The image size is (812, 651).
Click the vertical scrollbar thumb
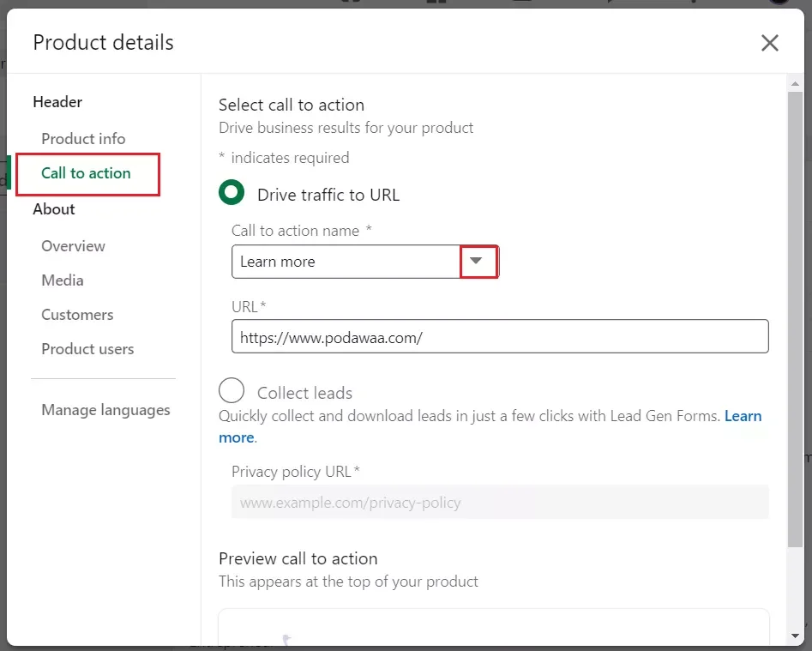[795, 319]
